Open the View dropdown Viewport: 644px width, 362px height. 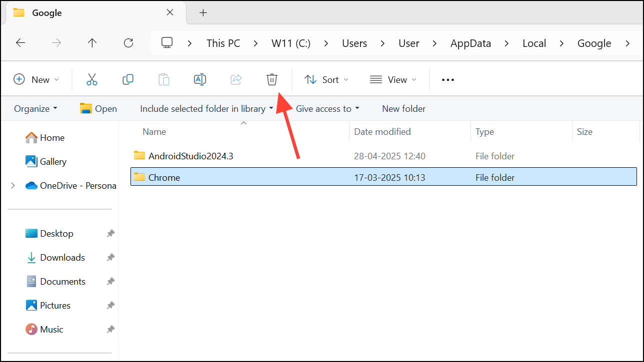pyautogui.click(x=393, y=79)
